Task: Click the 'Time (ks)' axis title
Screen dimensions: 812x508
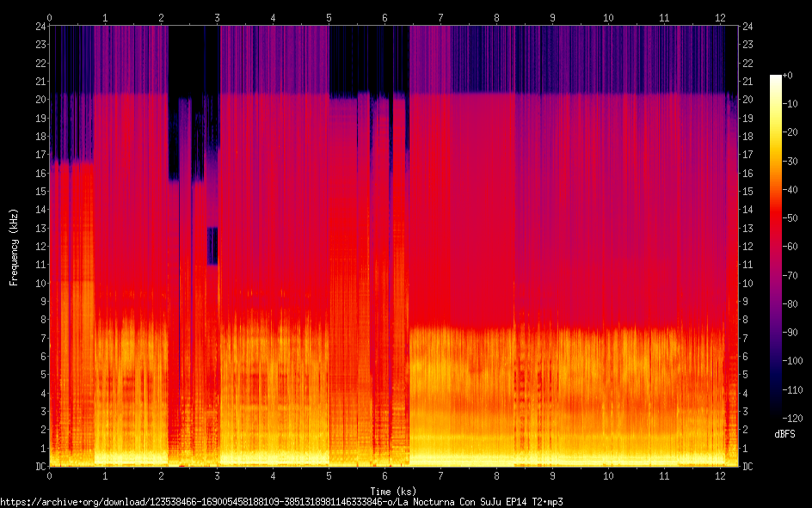Action: (x=393, y=492)
